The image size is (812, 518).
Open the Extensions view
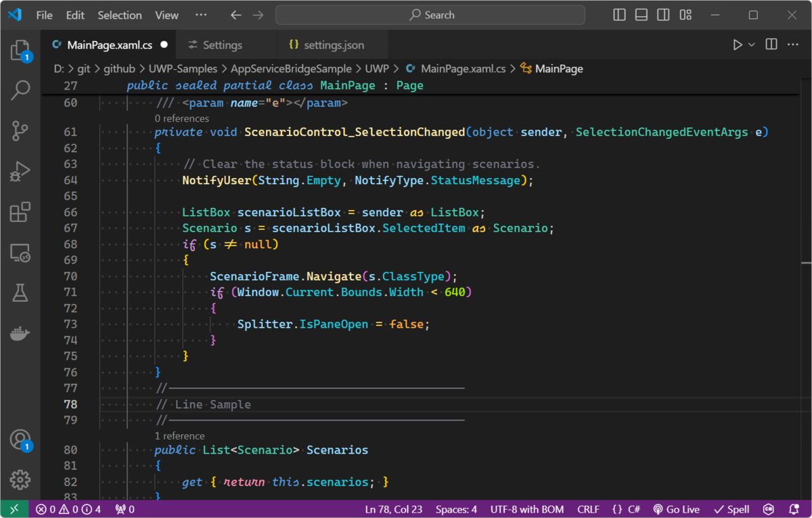coord(20,212)
